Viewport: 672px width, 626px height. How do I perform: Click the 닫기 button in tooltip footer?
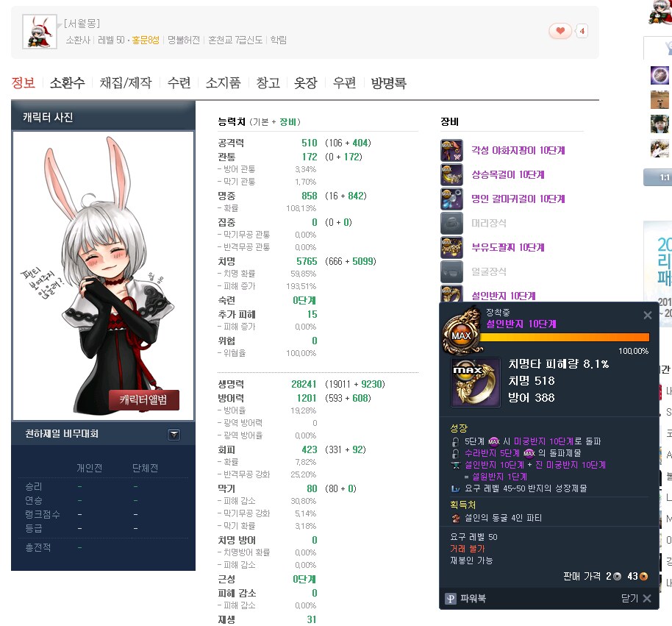[x=635, y=599]
